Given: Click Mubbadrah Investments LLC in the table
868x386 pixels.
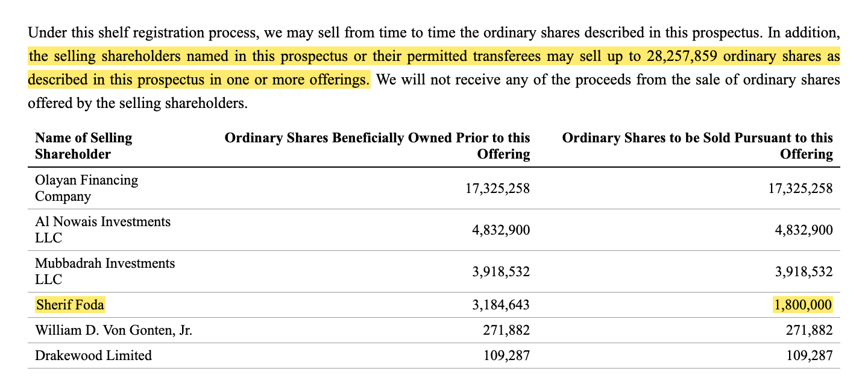Looking at the screenshot, I should (x=105, y=271).
